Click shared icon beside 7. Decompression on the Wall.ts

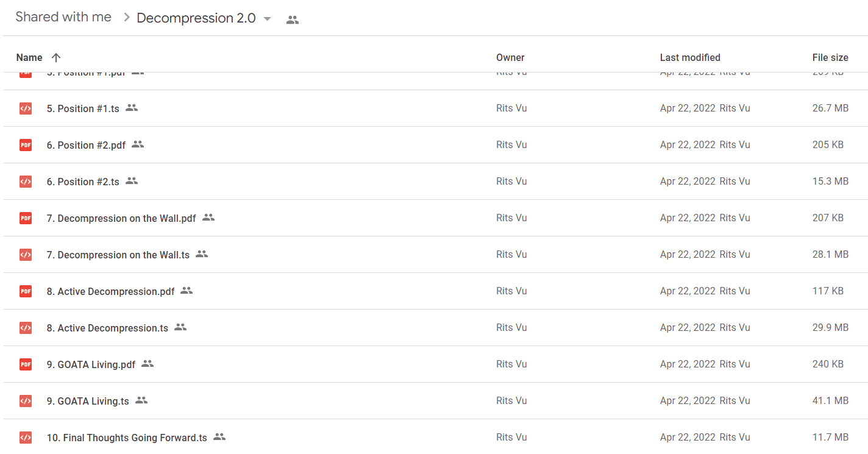(x=202, y=254)
